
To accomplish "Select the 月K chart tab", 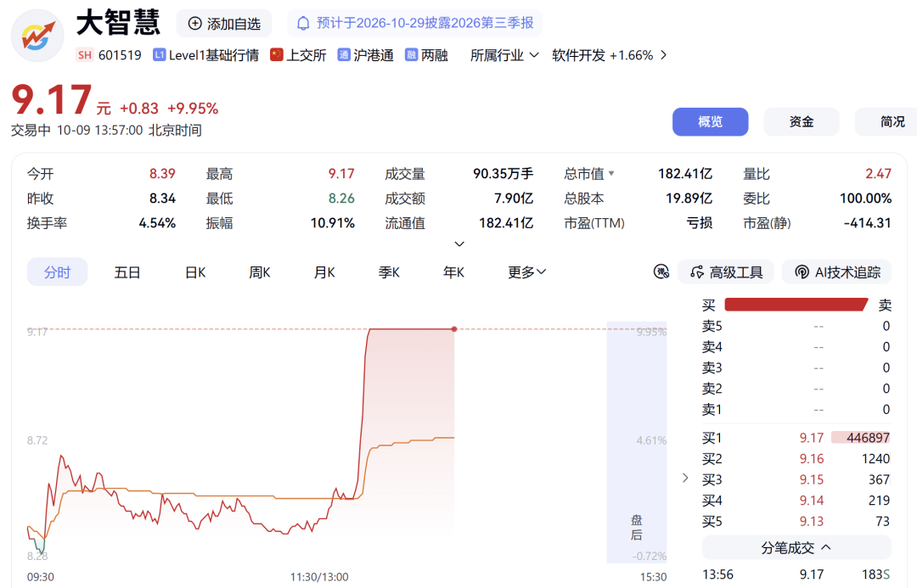I will [324, 272].
